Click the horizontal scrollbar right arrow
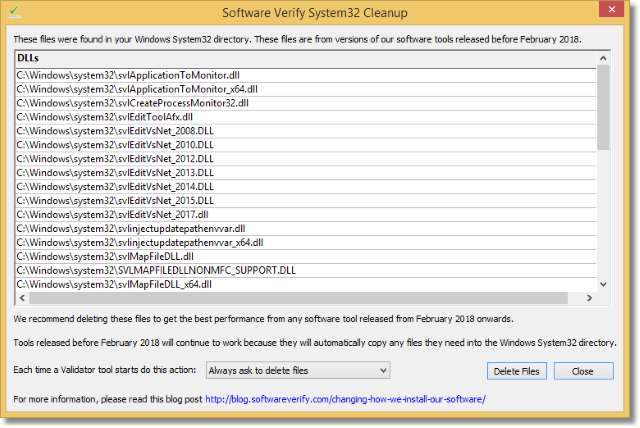The image size is (640, 428). (589, 298)
